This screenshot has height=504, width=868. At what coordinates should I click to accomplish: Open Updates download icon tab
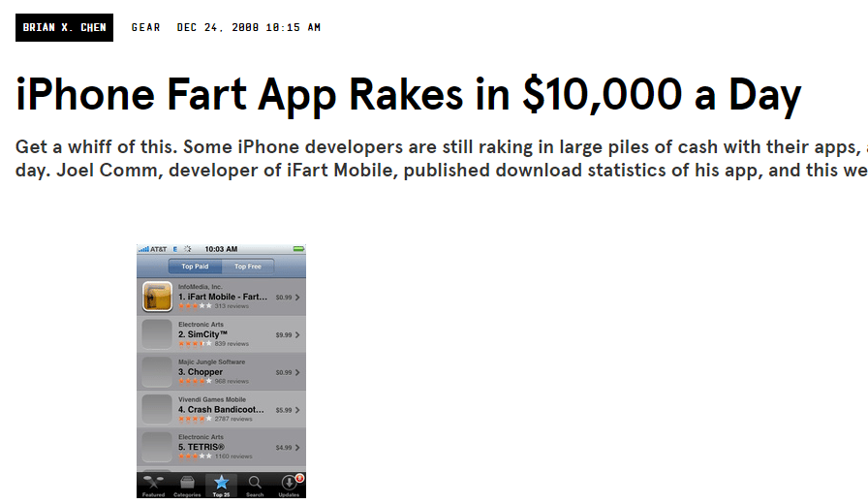tap(289, 486)
